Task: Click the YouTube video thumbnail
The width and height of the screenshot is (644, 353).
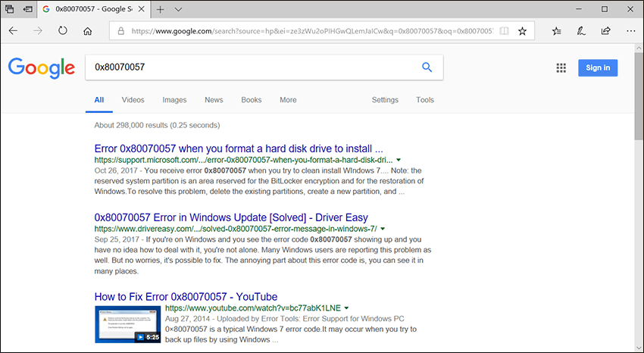Action: coord(128,324)
